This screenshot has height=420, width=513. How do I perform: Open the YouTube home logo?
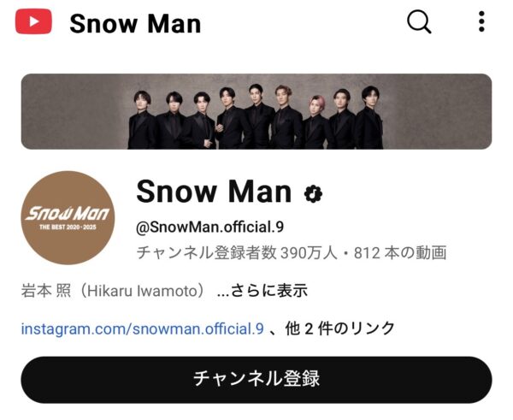tap(33, 21)
